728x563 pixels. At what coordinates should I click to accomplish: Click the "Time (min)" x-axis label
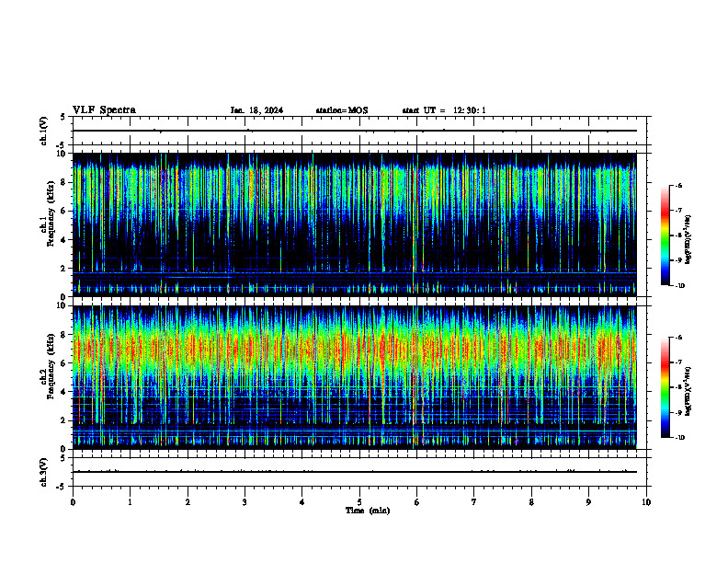coord(368,511)
